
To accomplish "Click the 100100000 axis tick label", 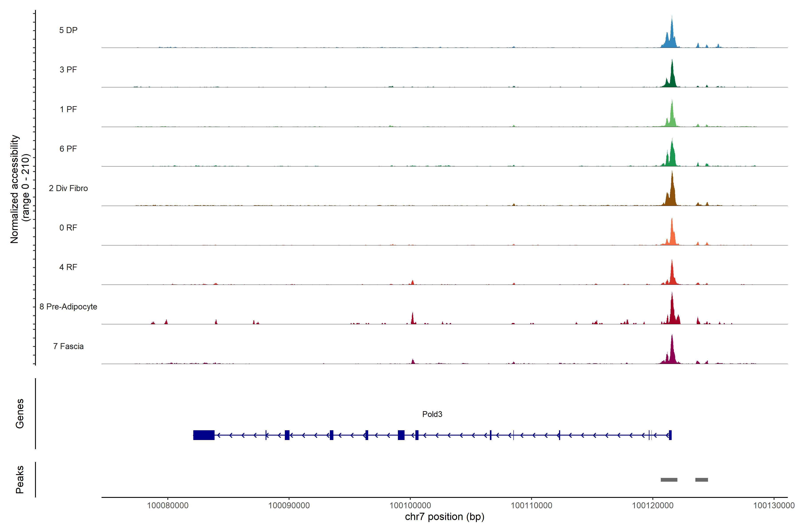I will tap(410, 506).
